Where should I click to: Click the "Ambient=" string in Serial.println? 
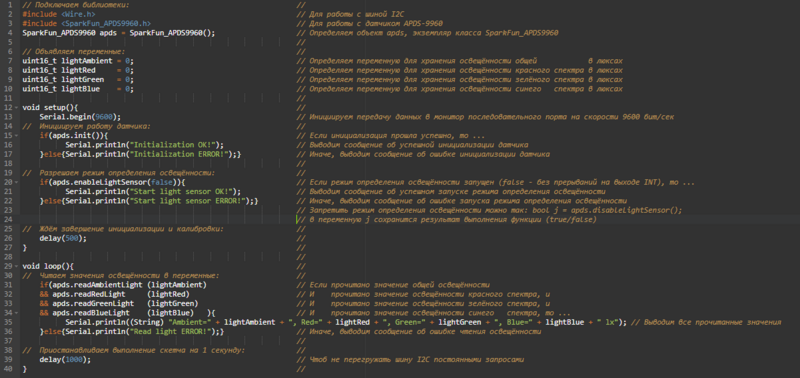pyautogui.click(x=191, y=322)
